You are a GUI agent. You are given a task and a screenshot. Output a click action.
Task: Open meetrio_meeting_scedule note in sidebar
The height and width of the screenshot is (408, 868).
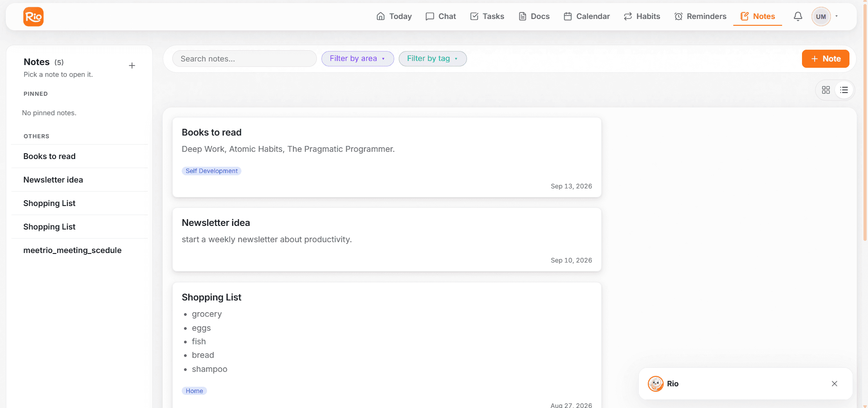tap(80, 250)
